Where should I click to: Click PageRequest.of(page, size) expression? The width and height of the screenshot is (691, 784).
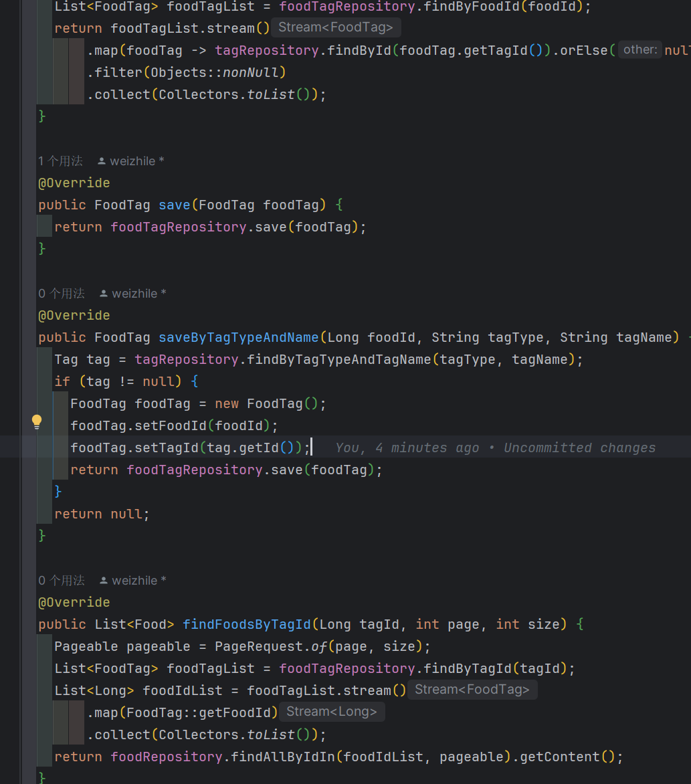click(318, 646)
